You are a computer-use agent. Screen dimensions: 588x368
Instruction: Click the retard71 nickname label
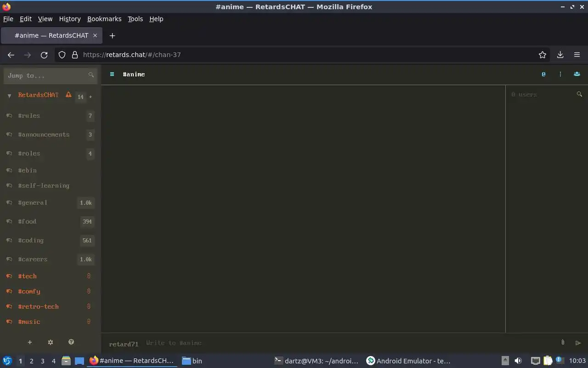[x=124, y=344]
